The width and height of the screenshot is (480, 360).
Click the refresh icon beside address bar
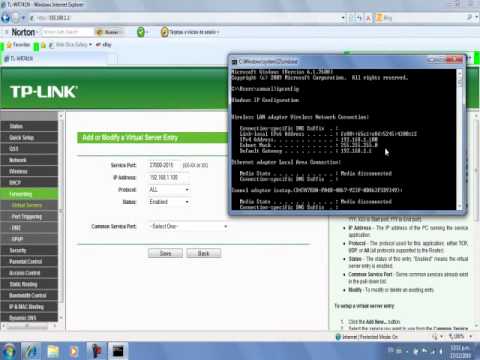click(x=359, y=18)
